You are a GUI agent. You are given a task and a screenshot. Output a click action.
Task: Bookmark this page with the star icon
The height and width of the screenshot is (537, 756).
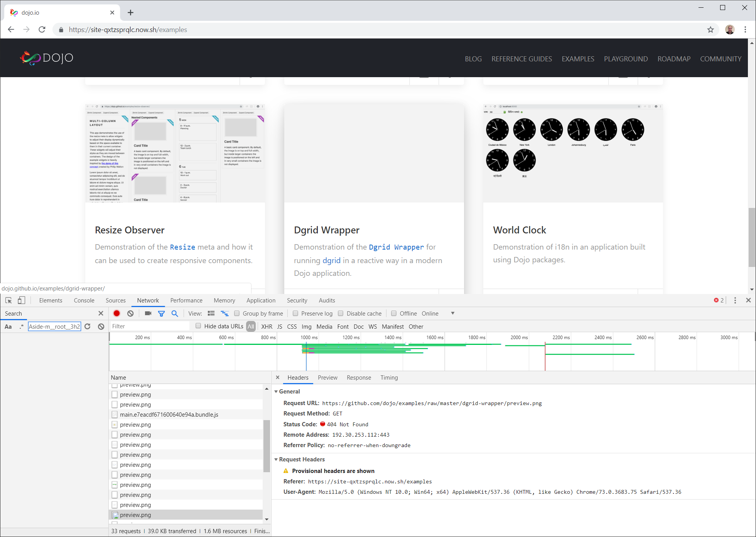coord(710,30)
